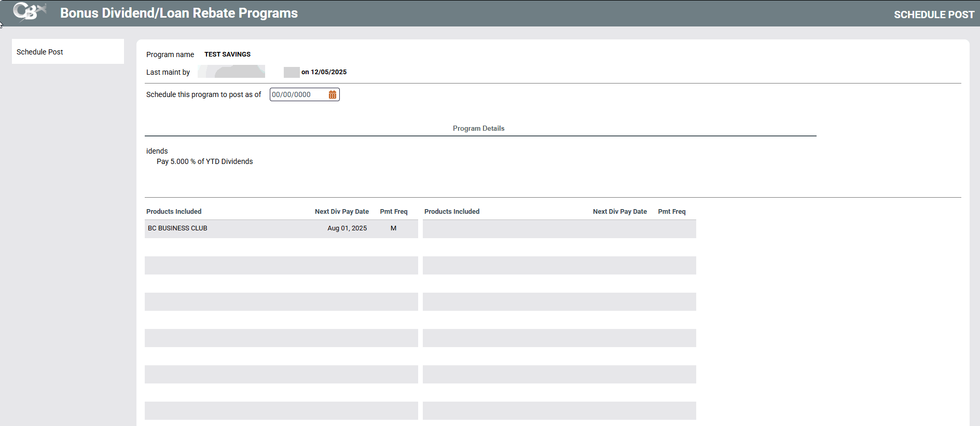Click the SCHEDULE POST header label
Image resolution: width=980 pixels, height=426 pixels.
point(934,15)
